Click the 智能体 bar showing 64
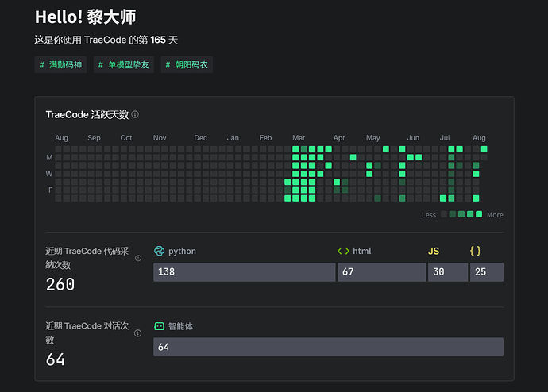The width and height of the screenshot is (548, 392). tap(329, 347)
